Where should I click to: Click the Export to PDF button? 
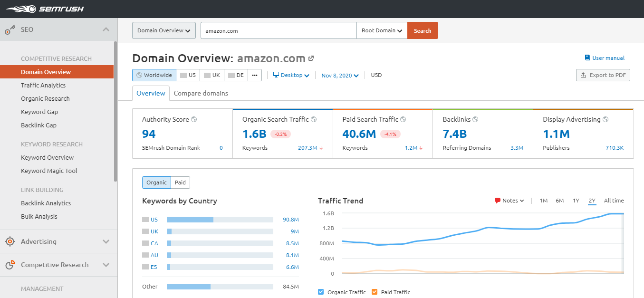(x=603, y=75)
